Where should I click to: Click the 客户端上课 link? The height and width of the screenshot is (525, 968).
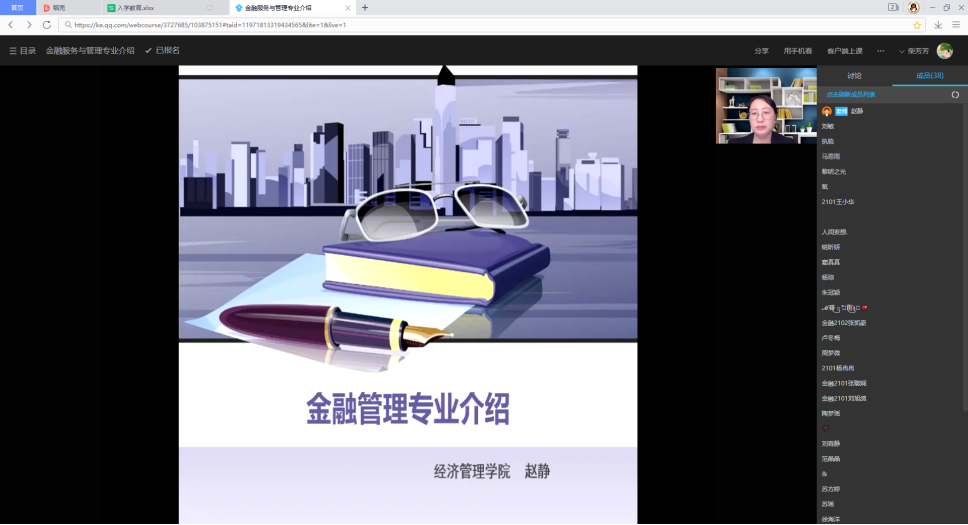pyautogui.click(x=844, y=51)
